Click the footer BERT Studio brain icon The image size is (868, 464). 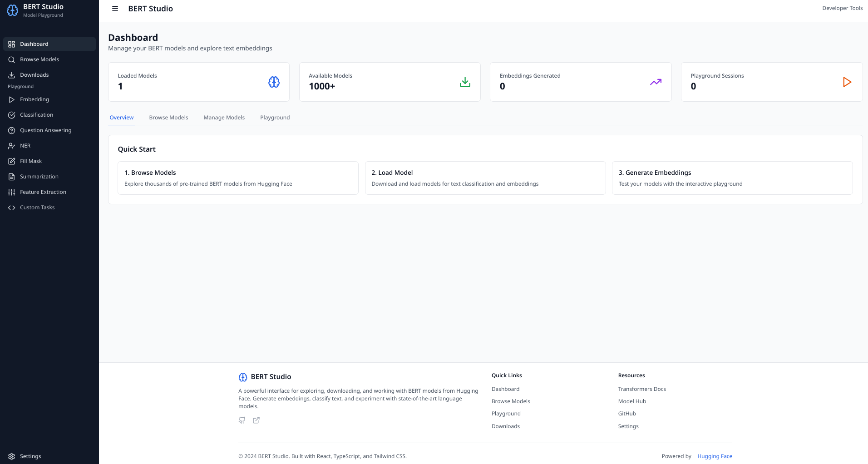pyautogui.click(x=243, y=377)
